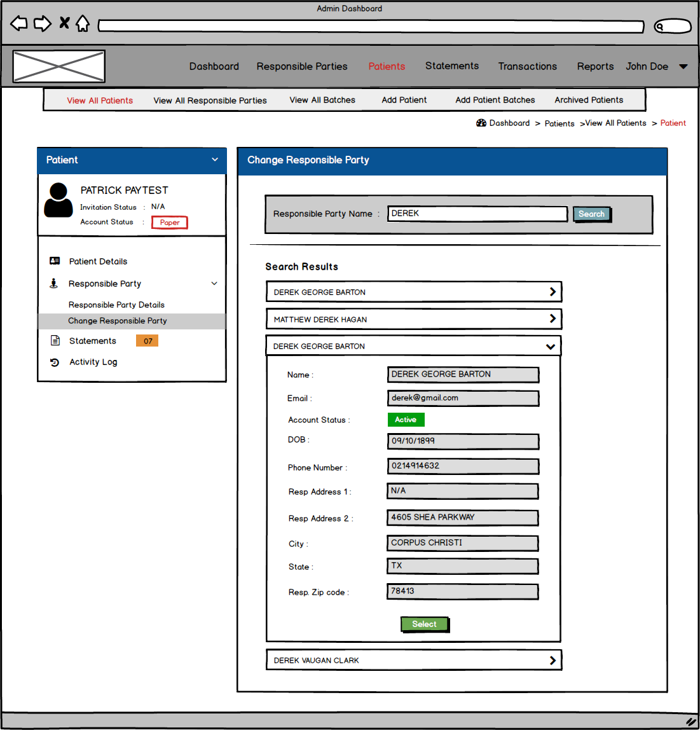This screenshot has width=700, height=730.
Task: Collapse the Responsible Party sidebar section
Action: (x=214, y=283)
